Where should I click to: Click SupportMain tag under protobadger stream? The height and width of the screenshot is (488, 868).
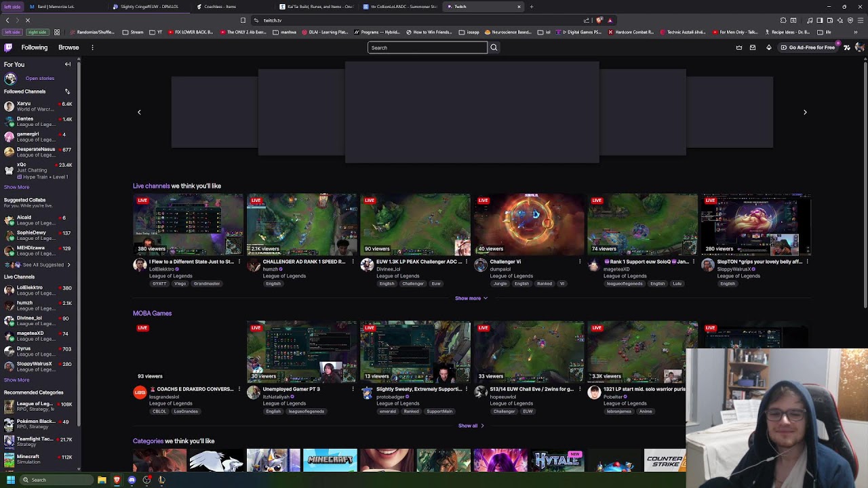[439, 411]
